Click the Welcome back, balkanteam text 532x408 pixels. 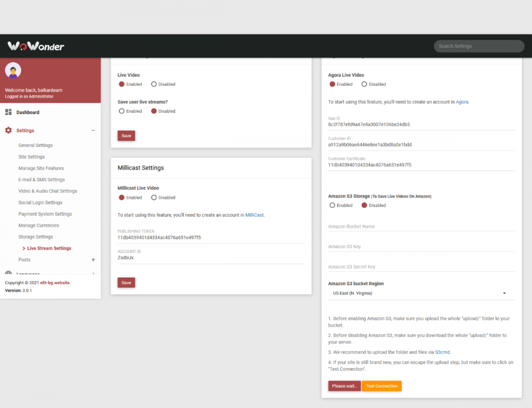coord(34,90)
